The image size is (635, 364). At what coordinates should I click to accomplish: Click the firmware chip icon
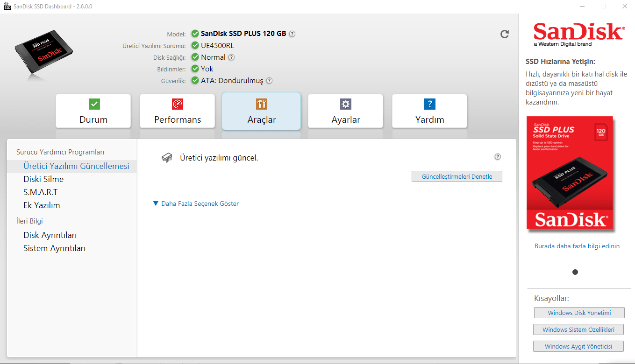(x=167, y=158)
